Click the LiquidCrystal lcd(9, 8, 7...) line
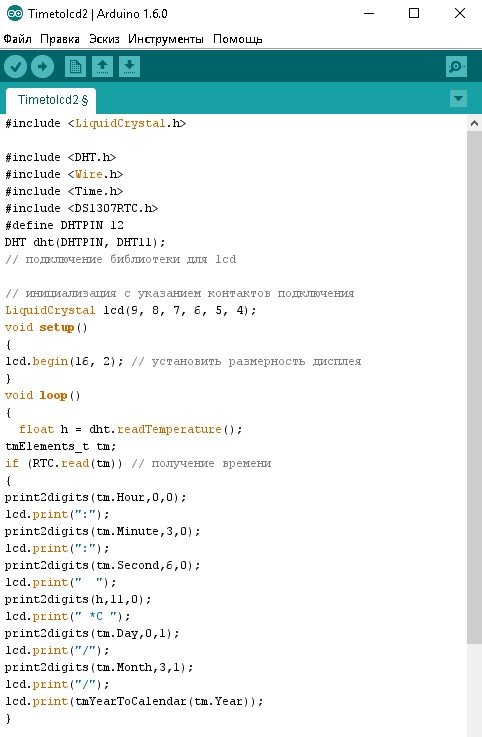The width and height of the screenshot is (482, 737). tap(131, 310)
